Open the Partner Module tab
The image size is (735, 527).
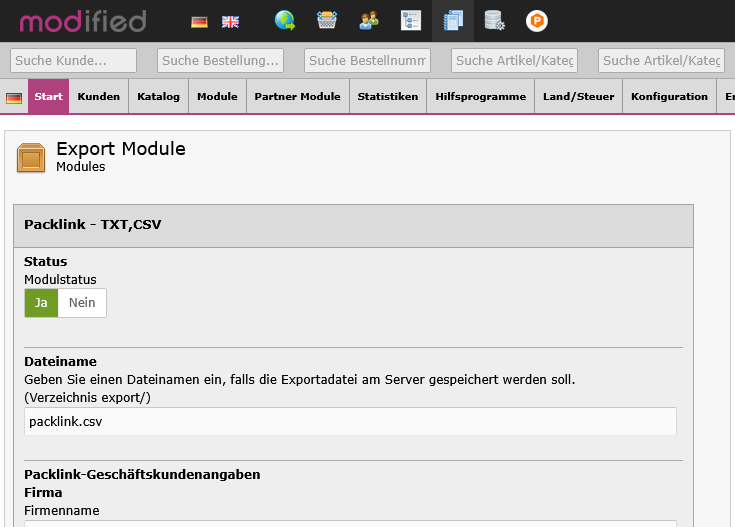point(297,97)
